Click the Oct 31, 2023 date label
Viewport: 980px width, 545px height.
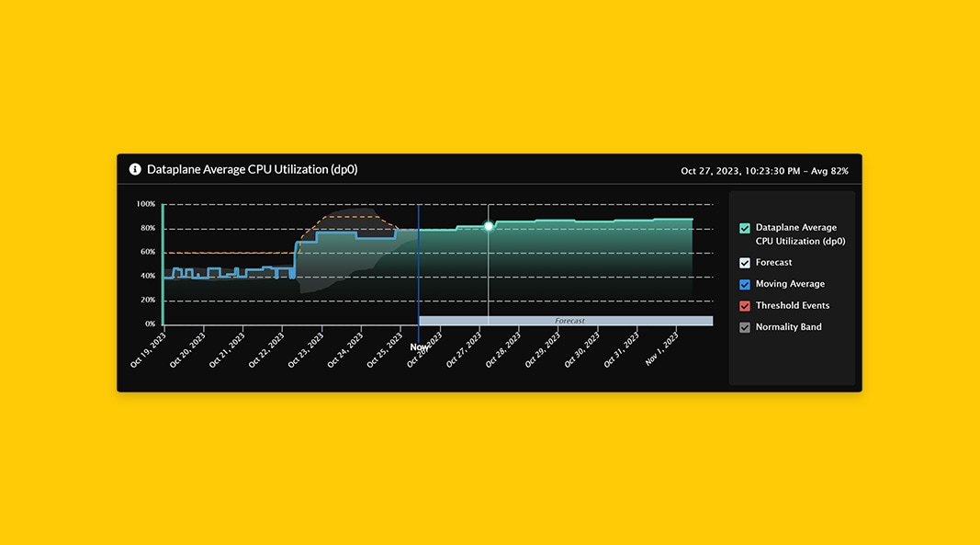pos(623,350)
